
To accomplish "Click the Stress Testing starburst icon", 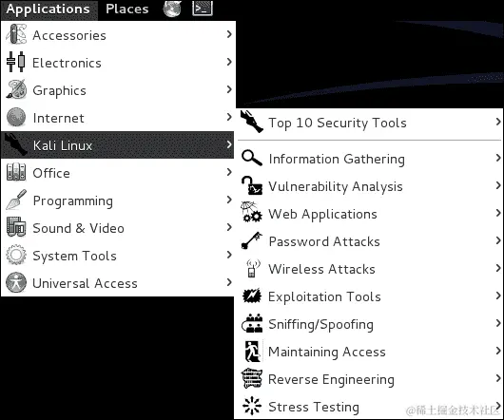I will pos(252,406).
